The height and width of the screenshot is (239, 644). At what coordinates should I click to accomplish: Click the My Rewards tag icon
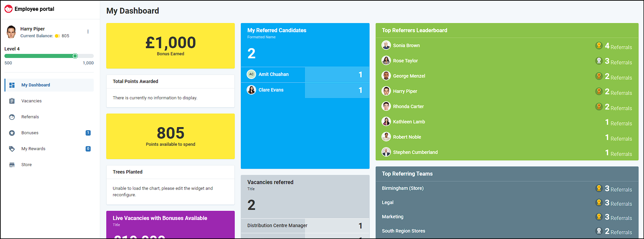click(x=12, y=149)
